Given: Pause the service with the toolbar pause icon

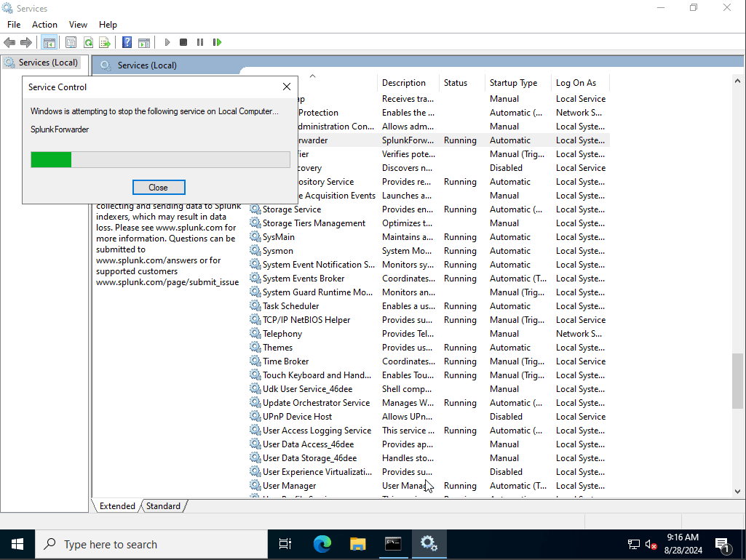Looking at the screenshot, I should pyautogui.click(x=200, y=42).
